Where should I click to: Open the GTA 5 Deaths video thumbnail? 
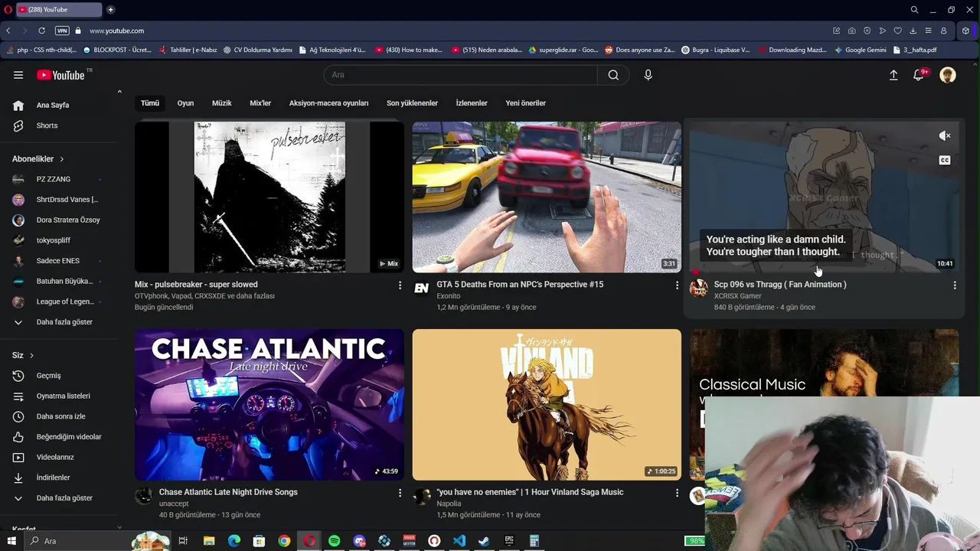point(547,197)
